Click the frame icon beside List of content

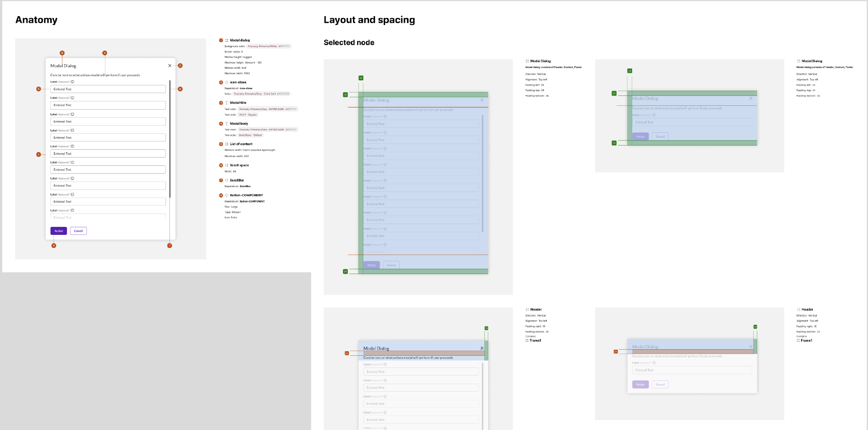click(226, 144)
